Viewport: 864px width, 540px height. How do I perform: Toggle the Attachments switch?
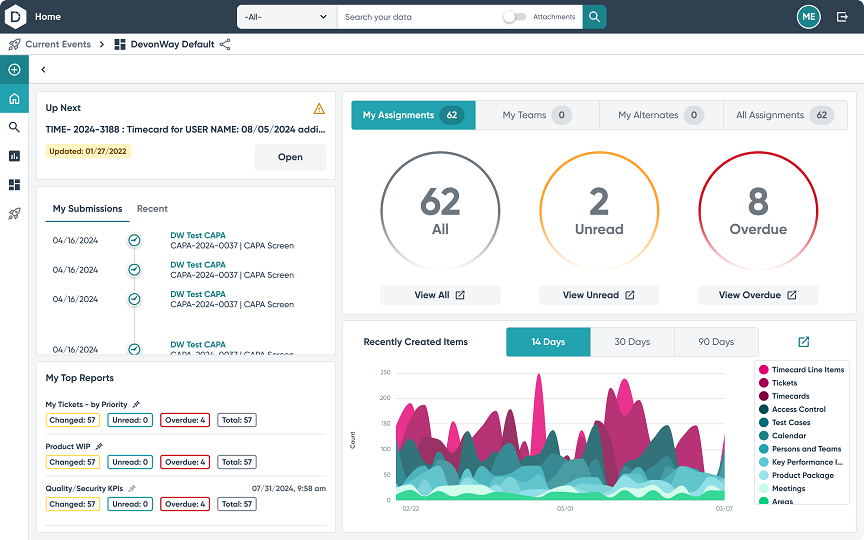click(x=514, y=17)
